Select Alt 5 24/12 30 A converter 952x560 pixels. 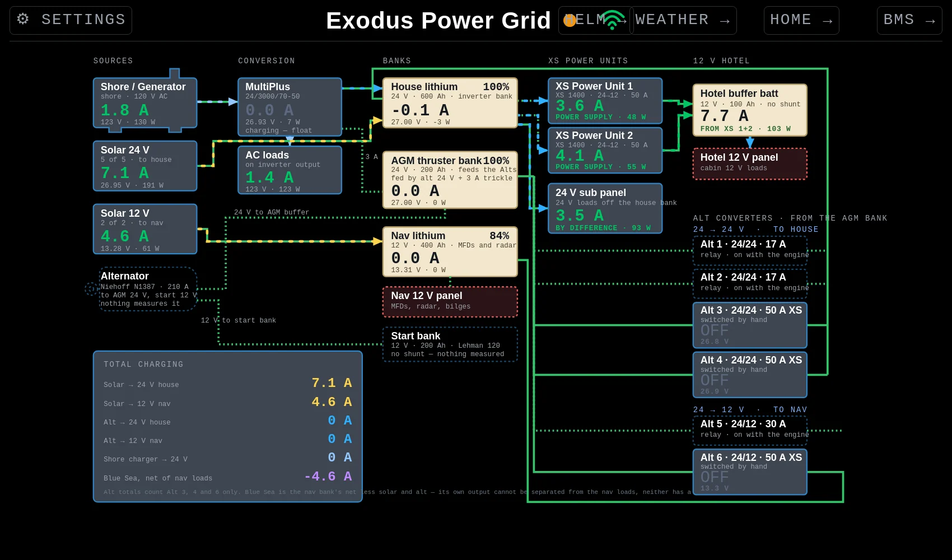(750, 430)
